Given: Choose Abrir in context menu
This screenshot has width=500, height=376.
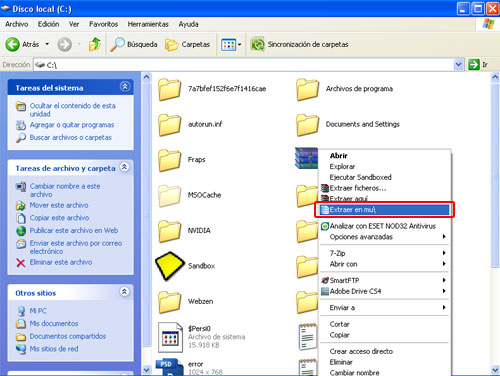Looking at the screenshot, I should 384,156.
